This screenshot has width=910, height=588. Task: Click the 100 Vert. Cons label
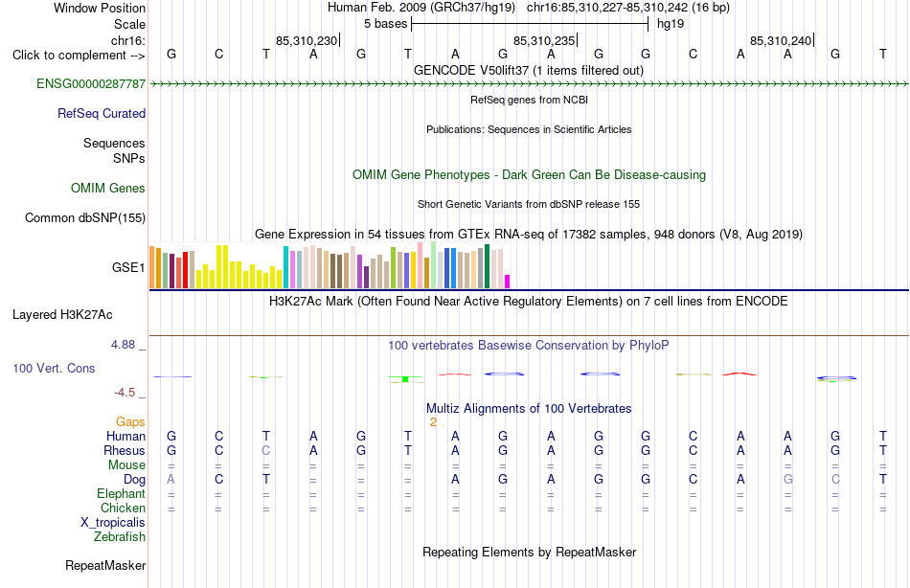pyautogui.click(x=54, y=368)
